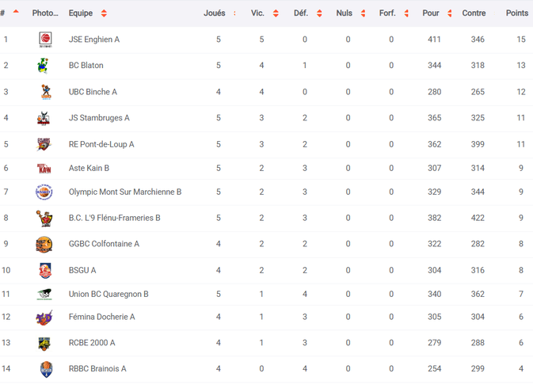Click the Joués column header label
The width and height of the screenshot is (533, 392).
[x=215, y=13]
